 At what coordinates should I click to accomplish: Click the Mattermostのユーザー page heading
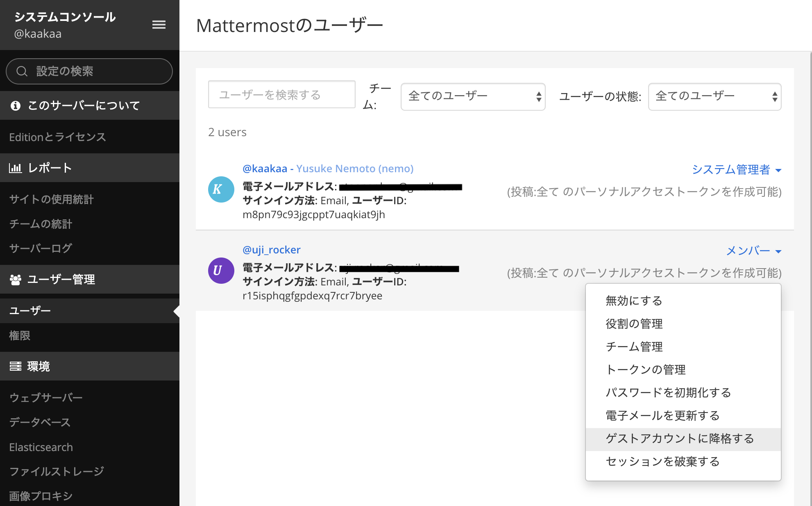[290, 25]
